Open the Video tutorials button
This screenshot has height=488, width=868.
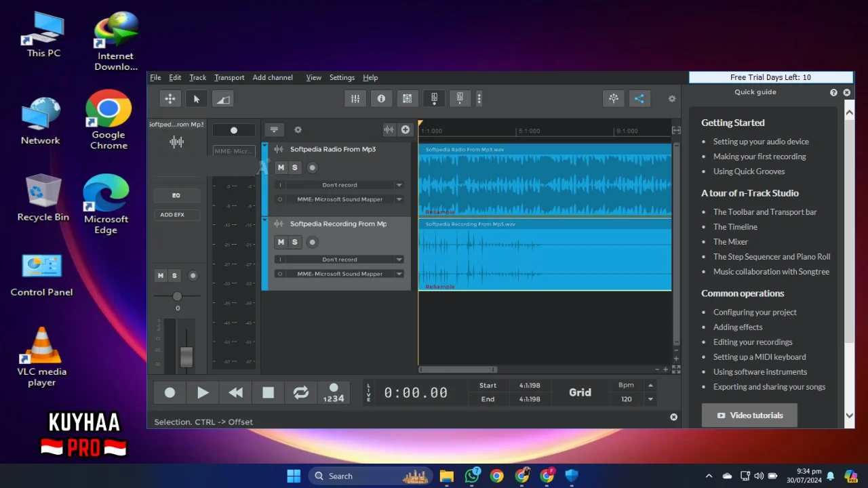(x=749, y=415)
